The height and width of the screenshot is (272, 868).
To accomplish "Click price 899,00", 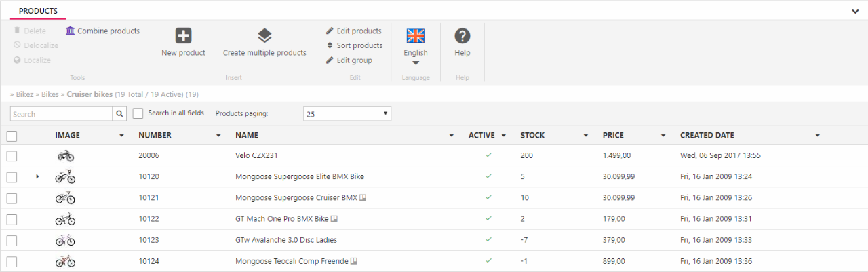I will (614, 261).
